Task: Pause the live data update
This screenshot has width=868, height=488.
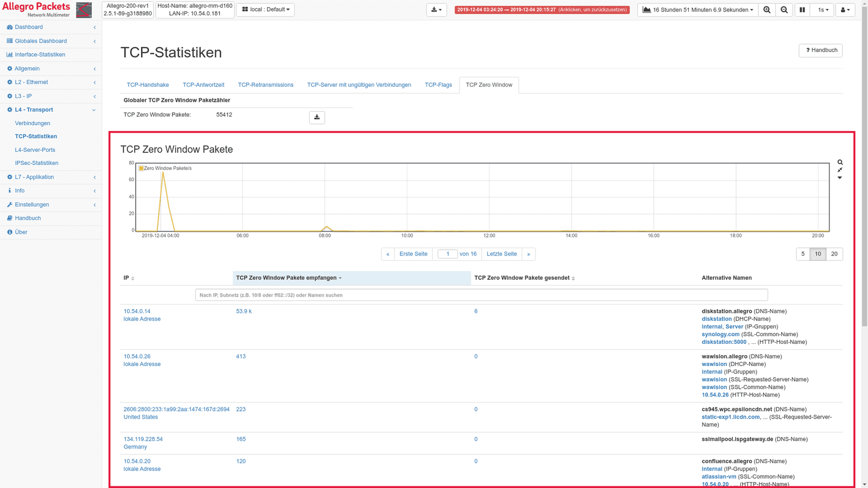Action: pyautogui.click(x=802, y=10)
